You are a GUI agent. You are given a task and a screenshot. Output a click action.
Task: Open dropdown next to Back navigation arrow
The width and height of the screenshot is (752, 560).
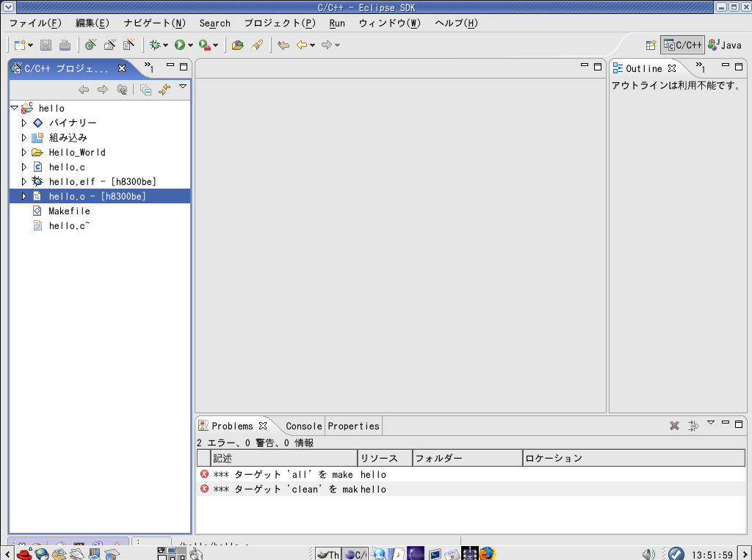[x=312, y=46]
